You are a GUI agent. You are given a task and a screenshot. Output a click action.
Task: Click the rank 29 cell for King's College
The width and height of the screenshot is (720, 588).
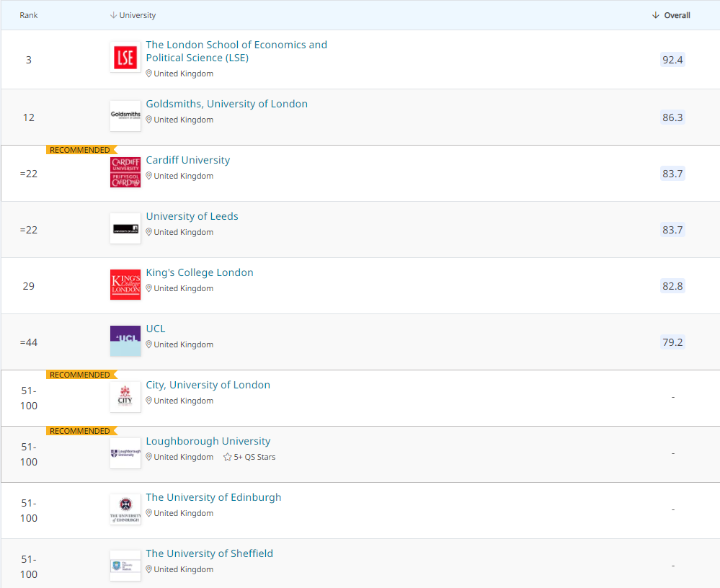29,286
